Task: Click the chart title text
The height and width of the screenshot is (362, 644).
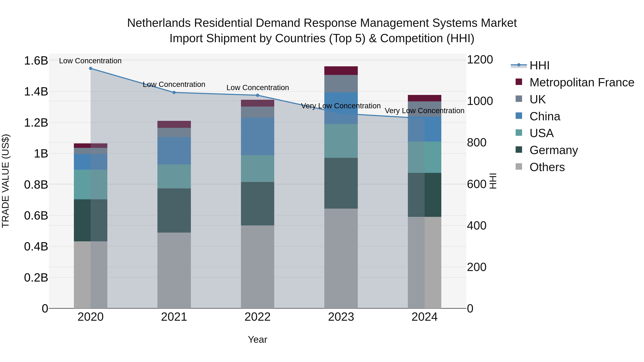Action: point(322,30)
